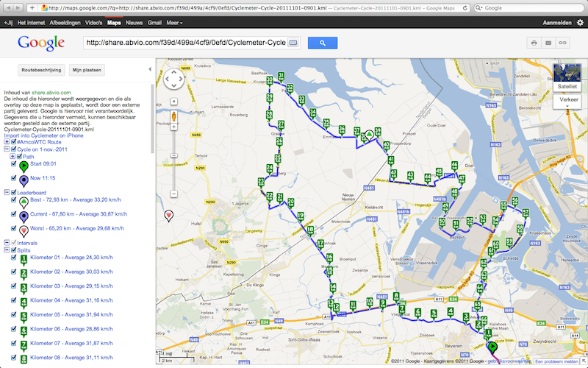Image resolution: width=588 pixels, height=368 pixels.
Task: Click the plus button beside the address bar
Action: click(32, 7)
